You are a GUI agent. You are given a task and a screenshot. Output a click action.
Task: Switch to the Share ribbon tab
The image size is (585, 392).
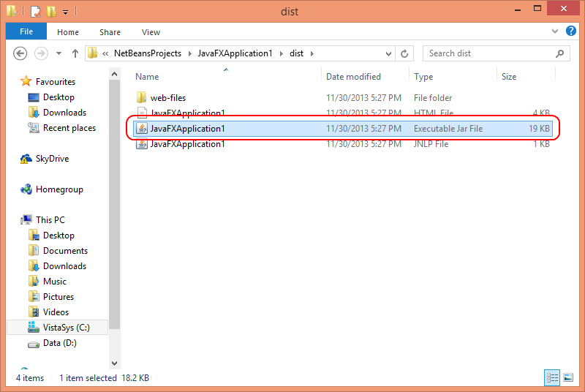pos(110,32)
